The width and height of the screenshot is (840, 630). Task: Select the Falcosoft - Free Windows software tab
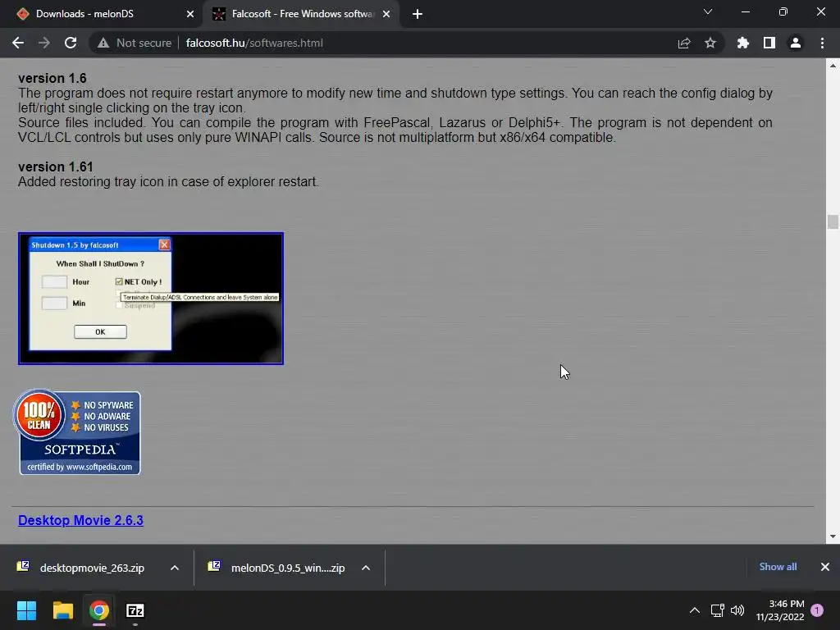pyautogui.click(x=302, y=15)
